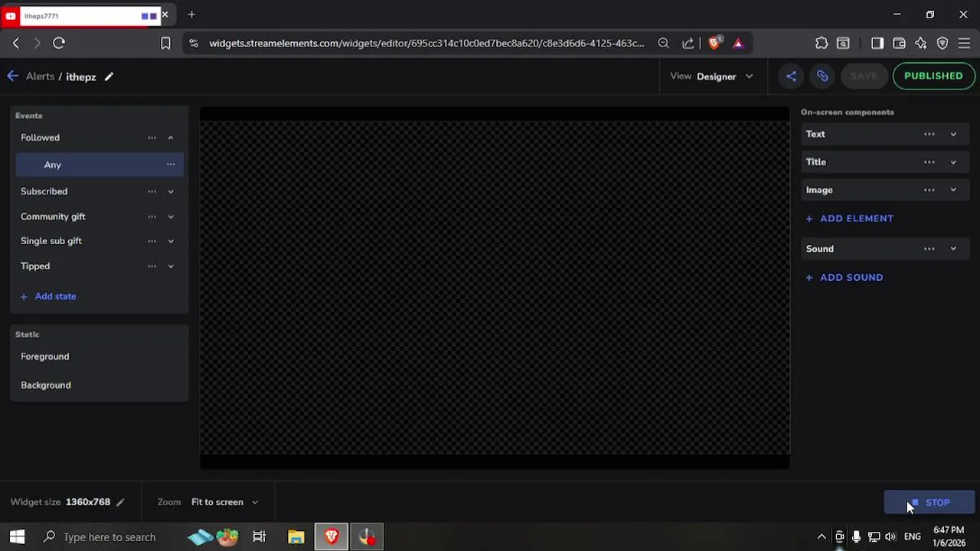980x551 pixels.
Task: Open the three-dot menu for the Title component
Action: coord(929,162)
